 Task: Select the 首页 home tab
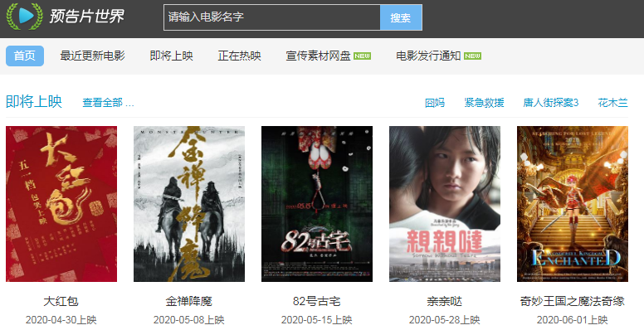(25, 56)
